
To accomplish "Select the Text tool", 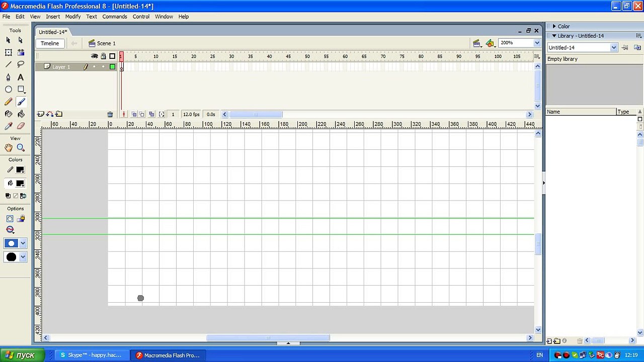I will pos(21,77).
